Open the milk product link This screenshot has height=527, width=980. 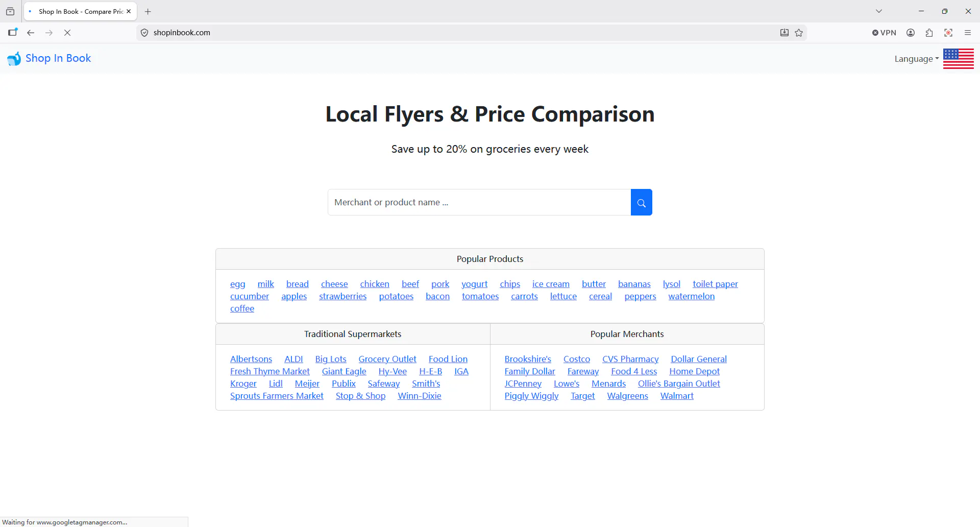click(x=265, y=284)
